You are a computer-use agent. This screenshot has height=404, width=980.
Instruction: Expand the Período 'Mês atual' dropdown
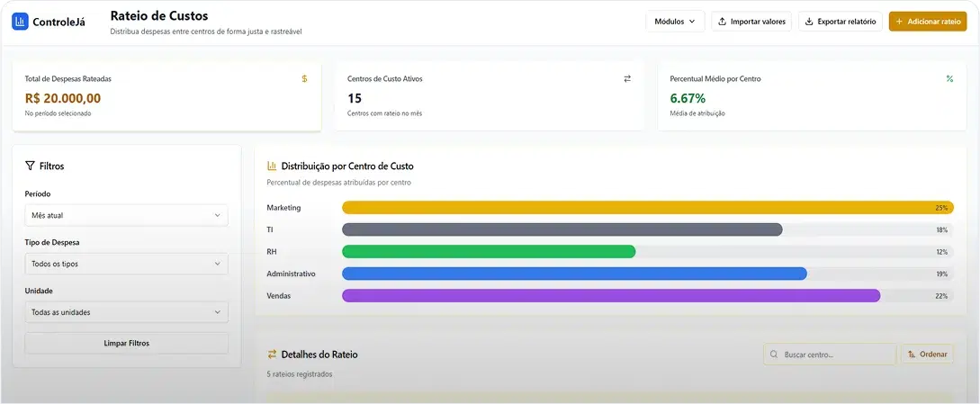126,216
